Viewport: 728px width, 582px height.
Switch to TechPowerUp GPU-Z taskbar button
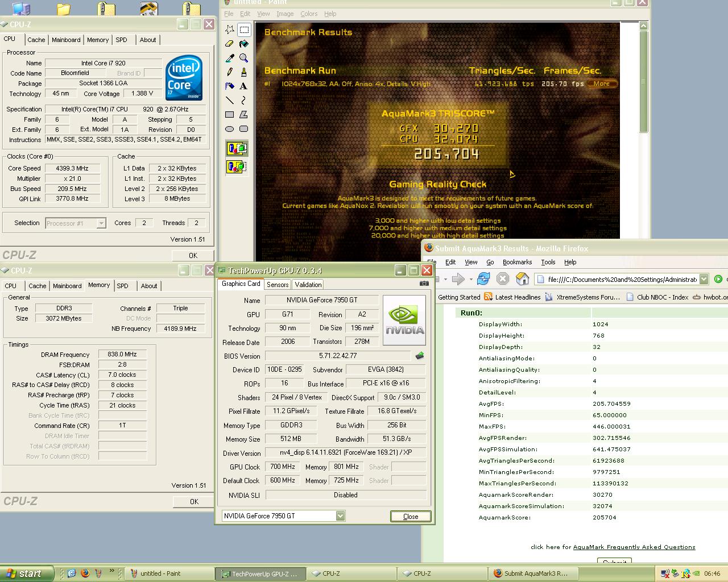click(x=260, y=573)
